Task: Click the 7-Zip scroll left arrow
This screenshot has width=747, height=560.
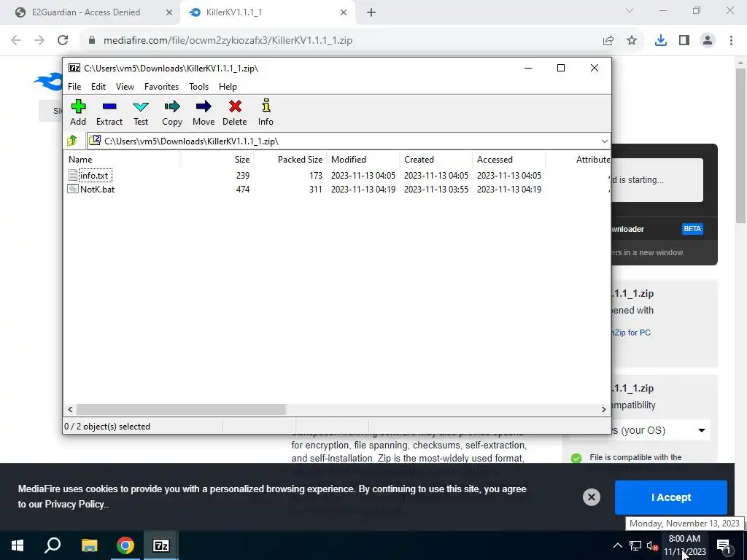Action: tap(71, 409)
